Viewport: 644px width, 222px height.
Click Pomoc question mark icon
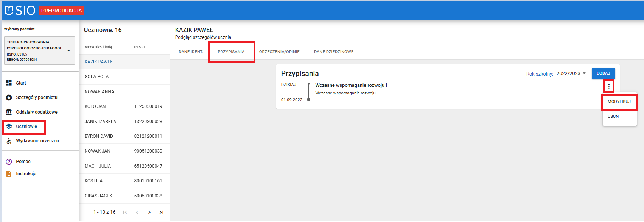point(9,162)
